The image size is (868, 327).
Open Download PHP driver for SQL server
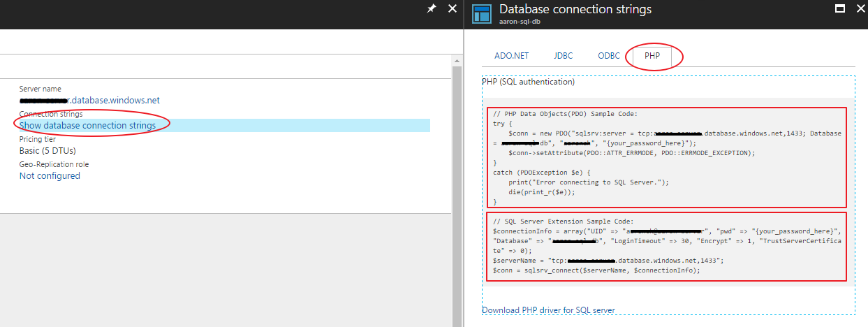(x=548, y=310)
